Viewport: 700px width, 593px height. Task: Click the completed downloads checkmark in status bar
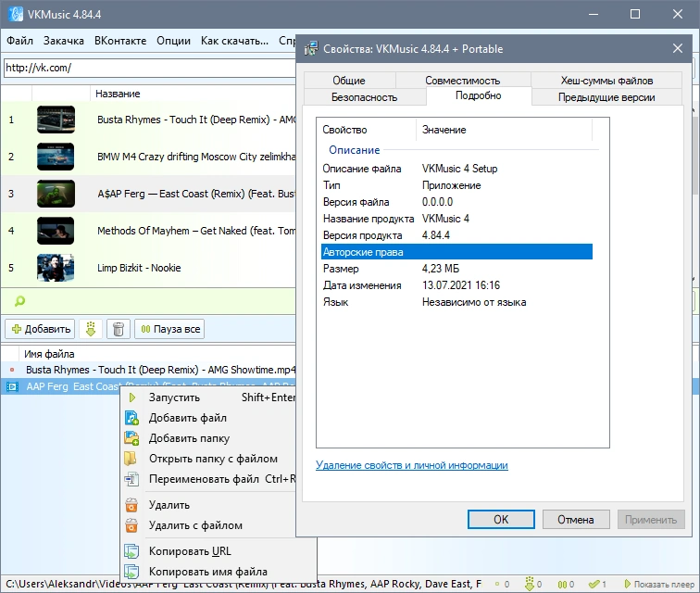click(x=594, y=584)
